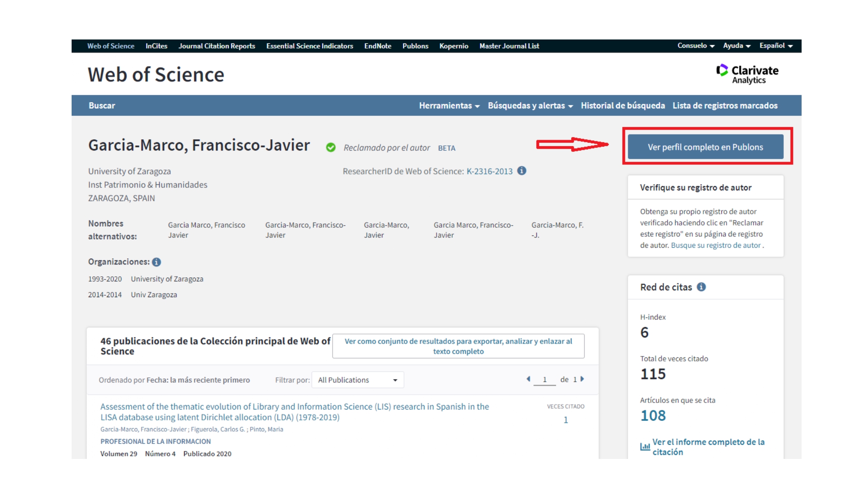Open Journal Citation Reports in top bar
This screenshot has width=868, height=488.
(x=217, y=46)
